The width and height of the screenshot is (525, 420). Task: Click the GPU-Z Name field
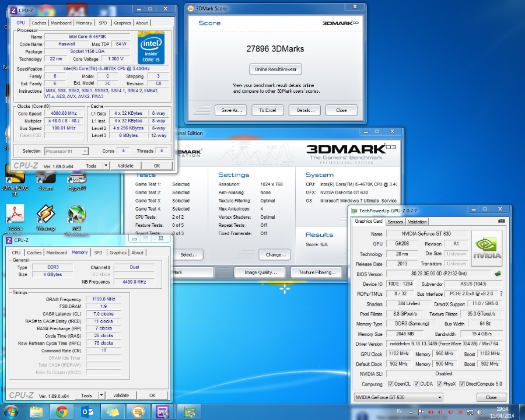[426, 234]
